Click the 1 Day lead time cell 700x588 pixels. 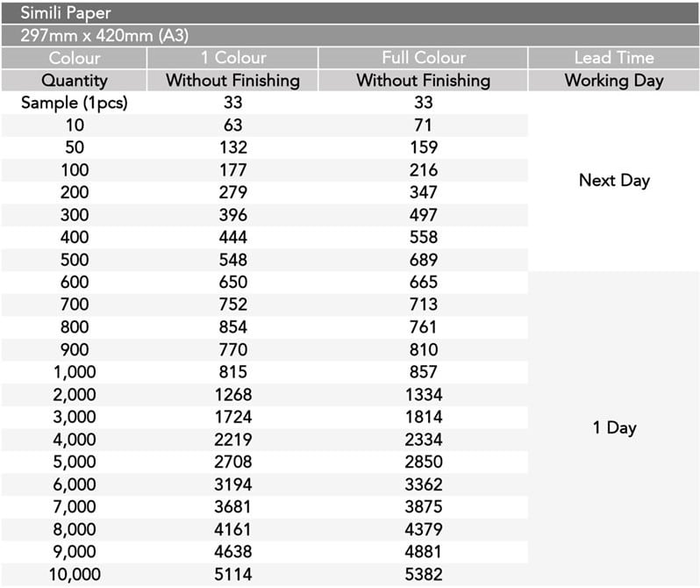[x=613, y=428]
